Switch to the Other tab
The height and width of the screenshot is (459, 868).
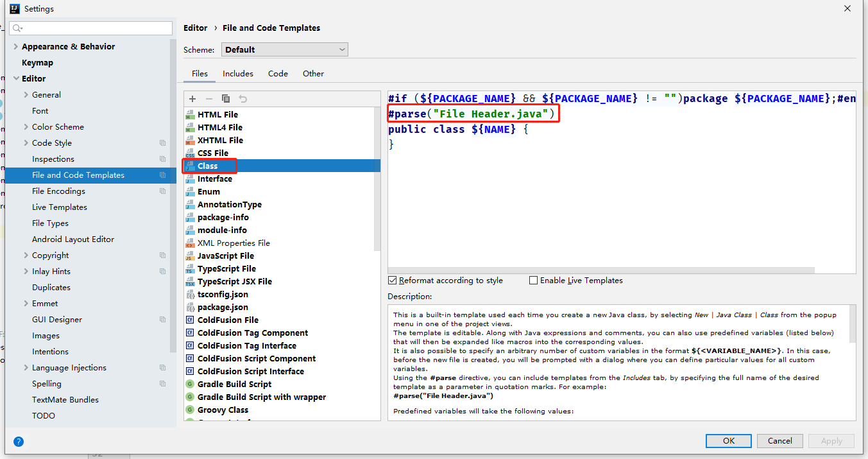[x=313, y=74]
